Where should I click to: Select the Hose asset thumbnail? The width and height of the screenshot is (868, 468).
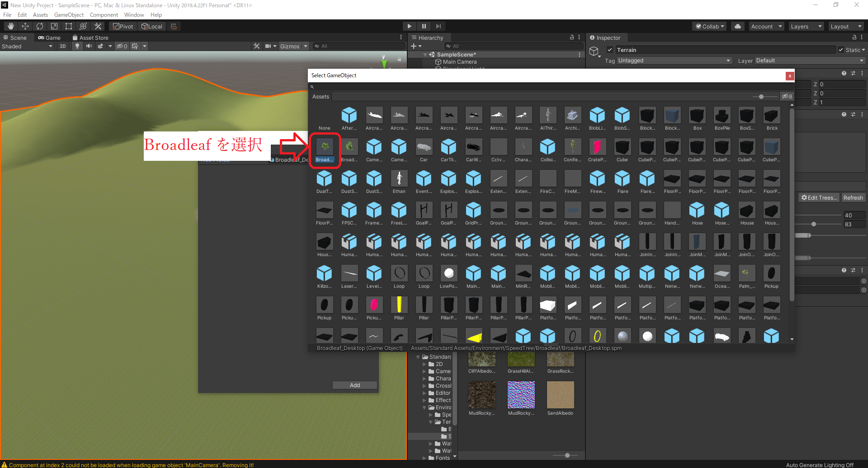pyautogui.click(x=697, y=214)
